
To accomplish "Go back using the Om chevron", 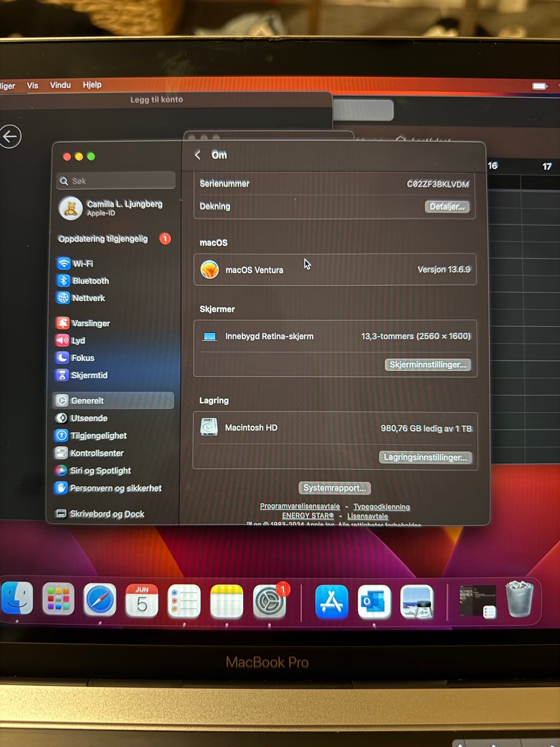I will point(198,155).
